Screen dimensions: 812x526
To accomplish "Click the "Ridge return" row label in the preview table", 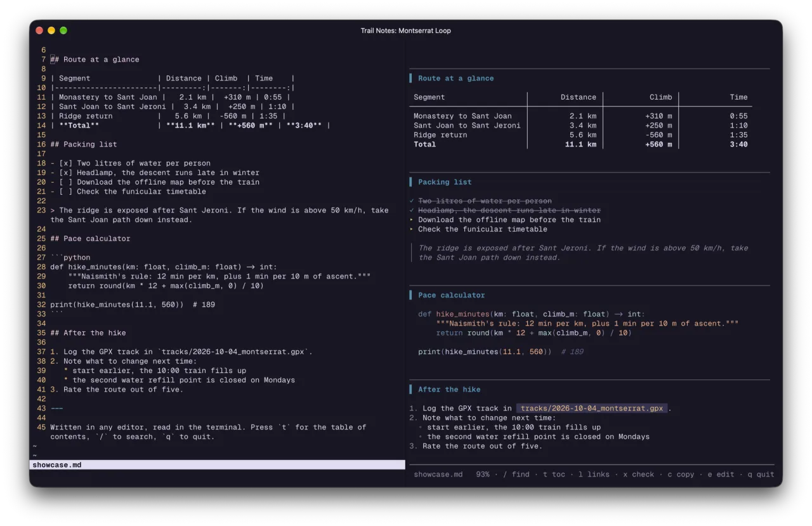I will (440, 135).
